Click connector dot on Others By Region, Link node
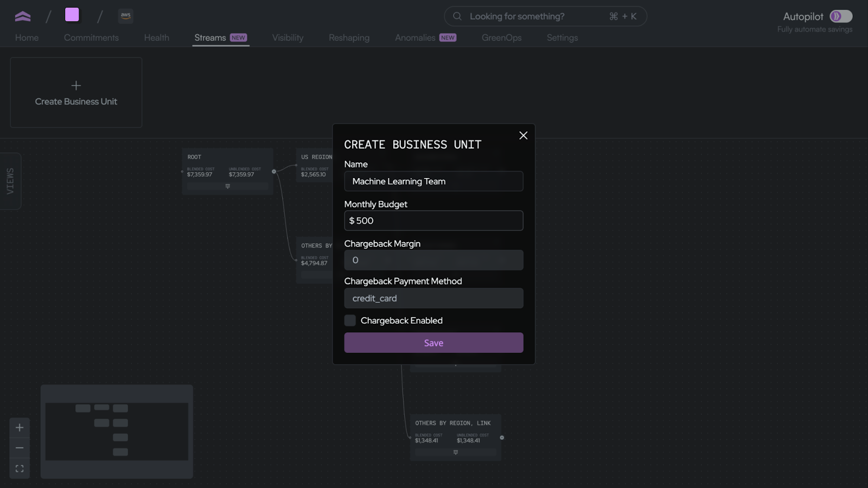 pyautogui.click(x=502, y=438)
